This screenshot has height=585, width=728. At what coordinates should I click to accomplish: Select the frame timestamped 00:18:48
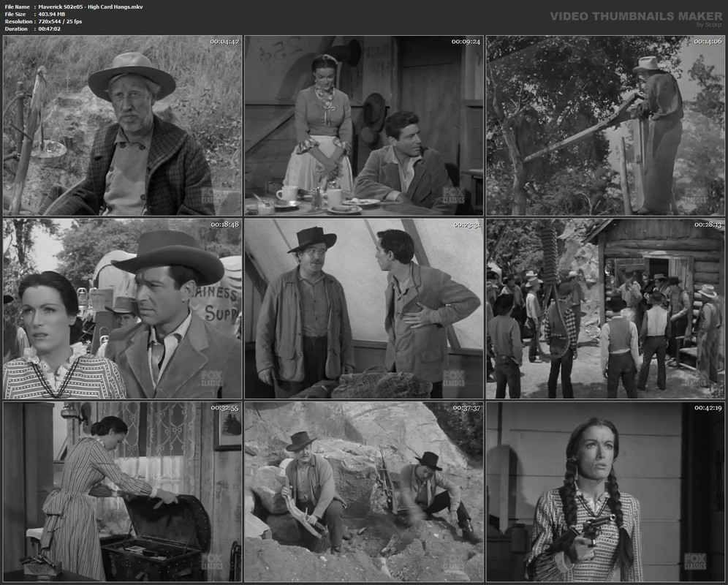pos(123,309)
